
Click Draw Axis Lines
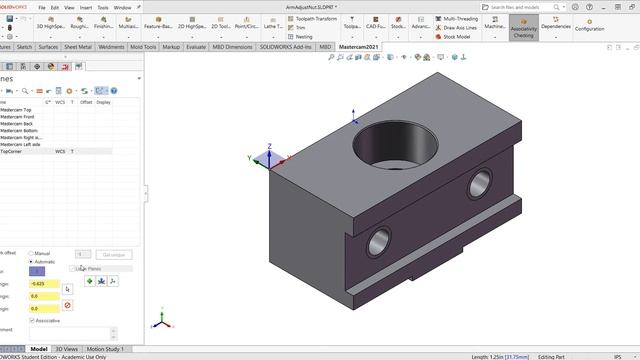point(456,28)
